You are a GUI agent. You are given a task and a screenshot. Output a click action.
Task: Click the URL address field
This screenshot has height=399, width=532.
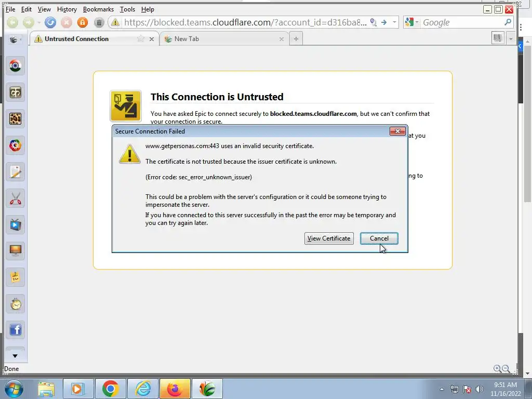coord(245,22)
